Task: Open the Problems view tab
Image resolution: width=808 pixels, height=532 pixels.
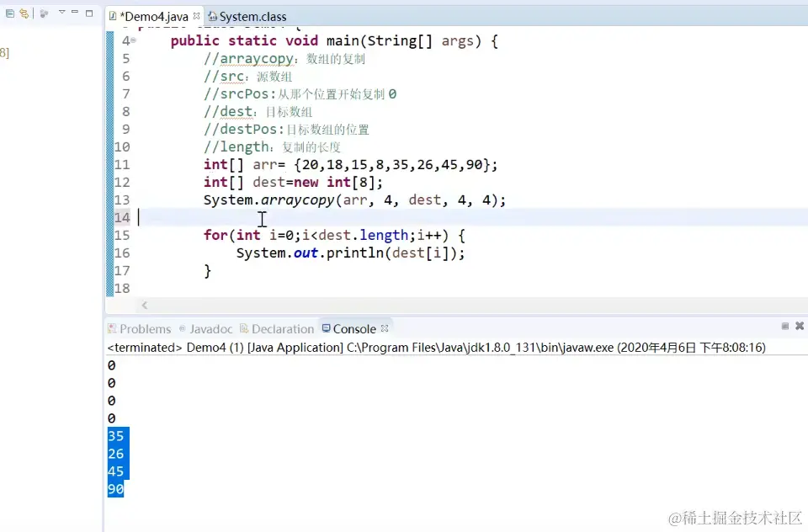Action: pos(139,329)
